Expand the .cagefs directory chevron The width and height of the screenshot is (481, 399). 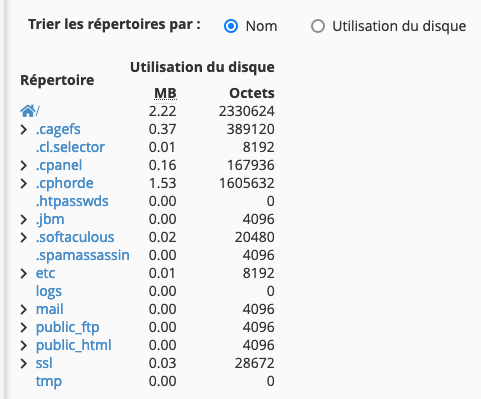24,129
